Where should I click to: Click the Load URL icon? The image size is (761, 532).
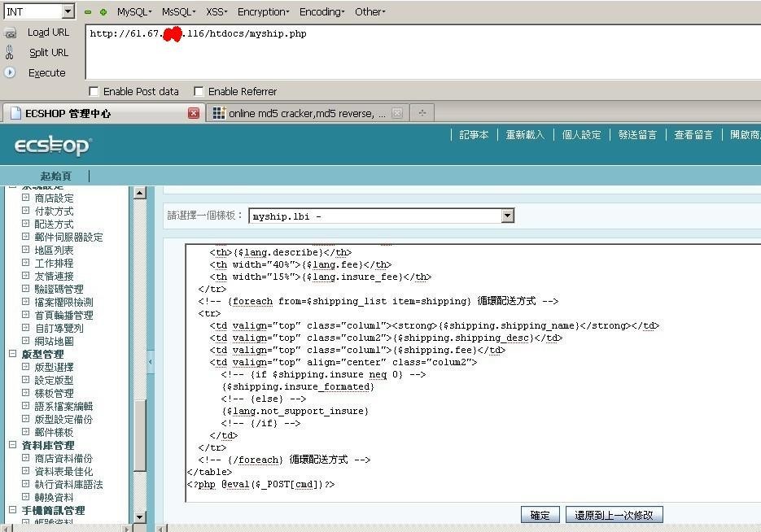[x=11, y=33]
